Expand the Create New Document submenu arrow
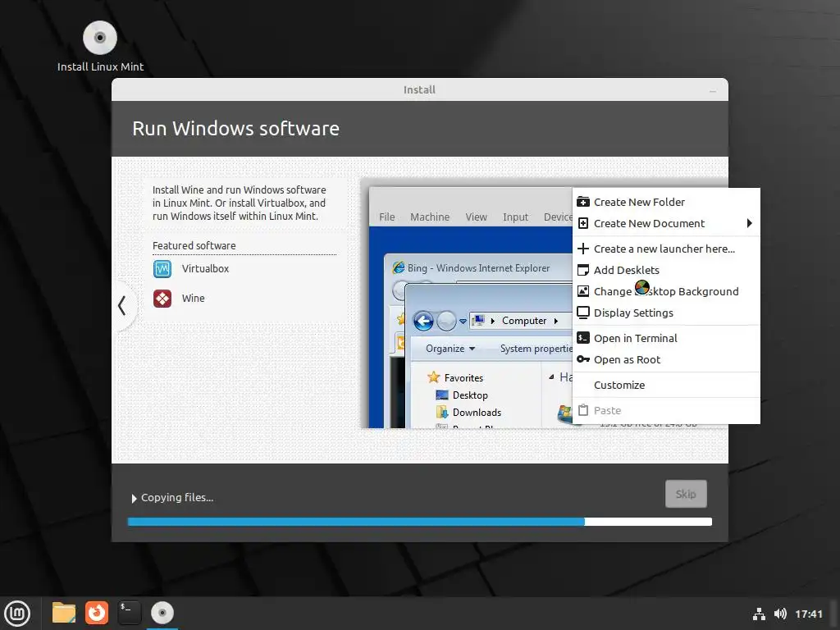 [750, 223]
